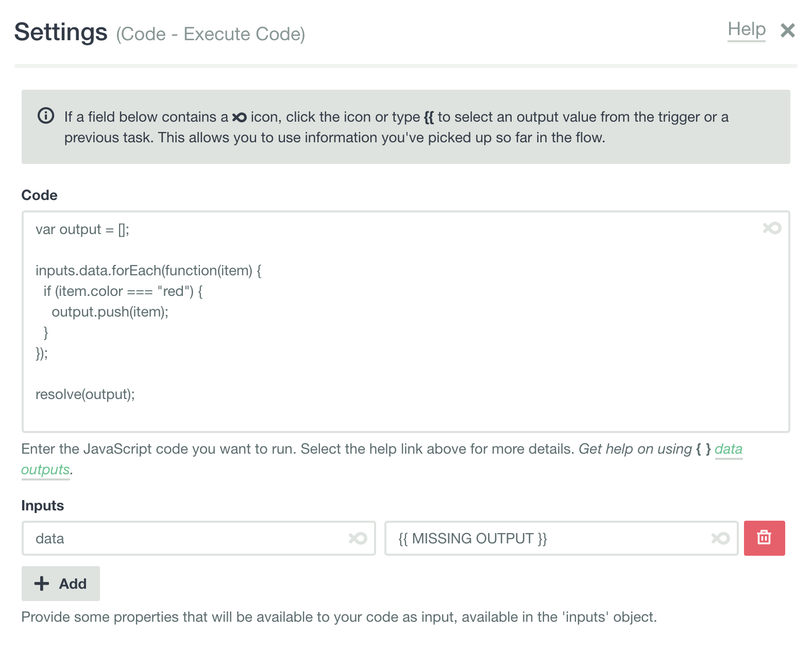Click the Inputs section label

(43, 506)
